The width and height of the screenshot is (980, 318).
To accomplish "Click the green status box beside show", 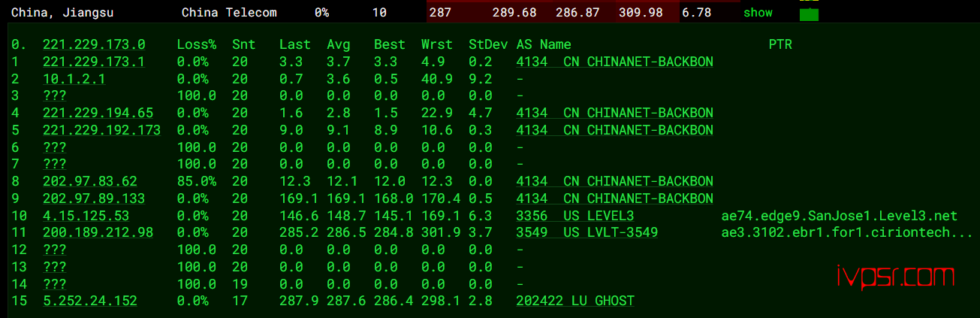I will 809,14.
